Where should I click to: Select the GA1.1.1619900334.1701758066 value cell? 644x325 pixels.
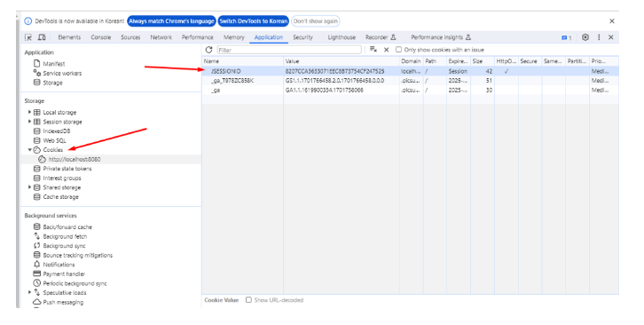coord(342,90)
